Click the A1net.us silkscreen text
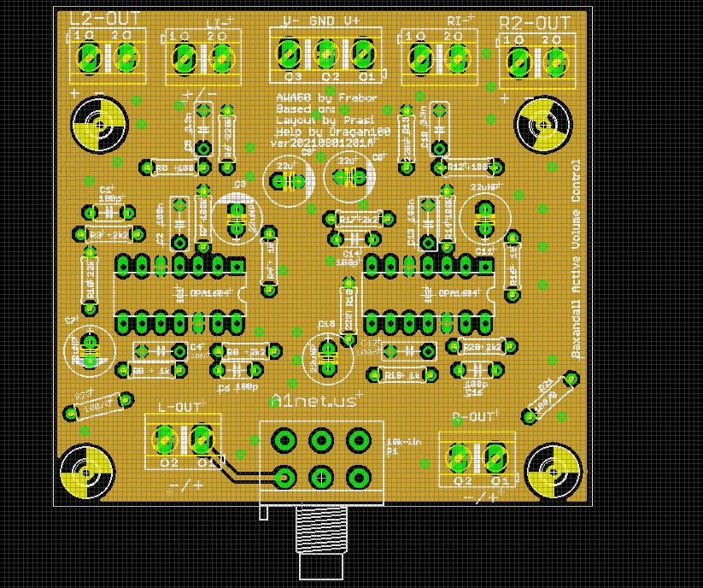 coord(314,401)
